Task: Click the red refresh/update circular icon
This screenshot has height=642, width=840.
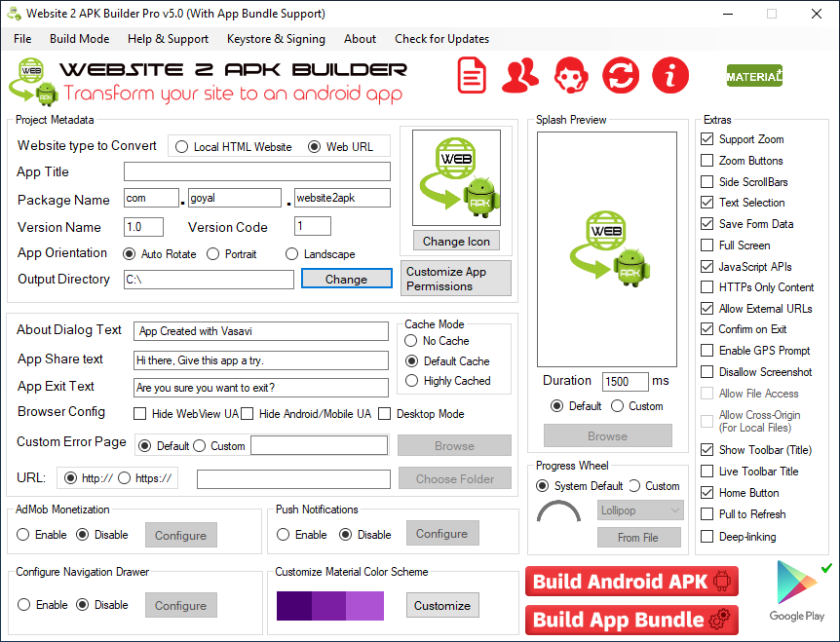Action: [621, 75]
